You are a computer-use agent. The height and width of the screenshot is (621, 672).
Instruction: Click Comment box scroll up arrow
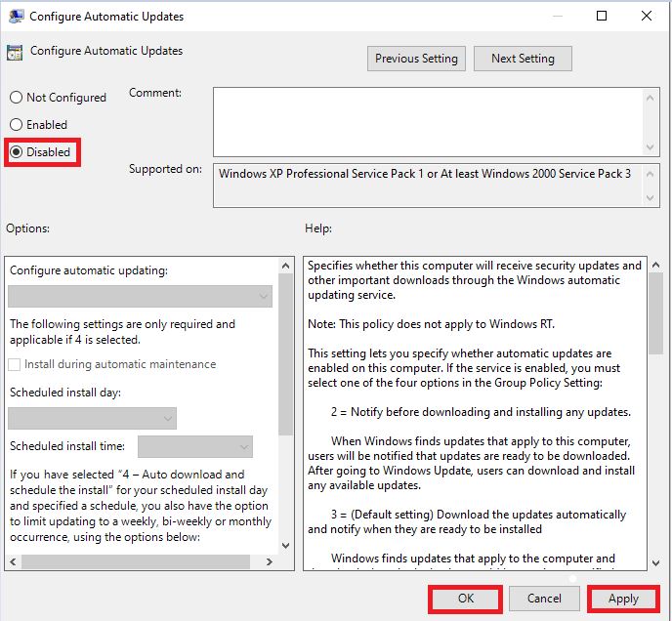(650, 99)
